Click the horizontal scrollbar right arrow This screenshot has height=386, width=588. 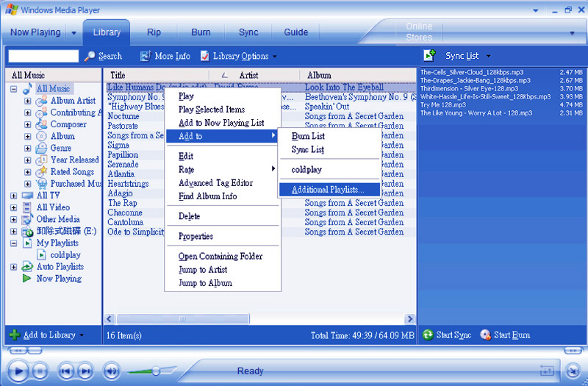click(x=410, y=319)
